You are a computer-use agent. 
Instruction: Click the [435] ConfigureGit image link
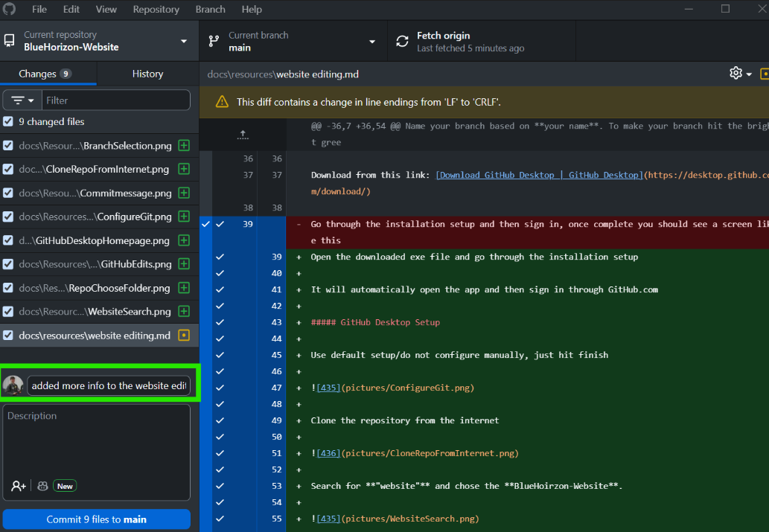point(328,388)
